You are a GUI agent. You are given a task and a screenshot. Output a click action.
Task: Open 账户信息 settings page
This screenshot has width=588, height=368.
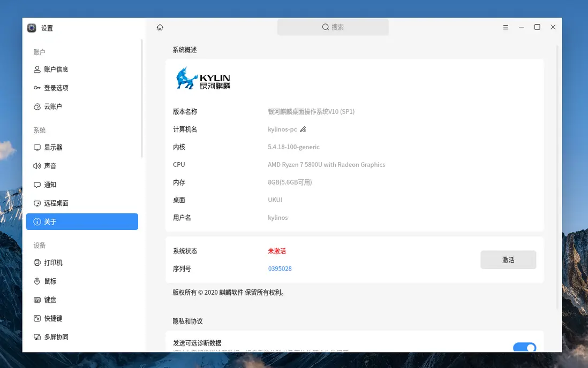[x=82, y=70]
